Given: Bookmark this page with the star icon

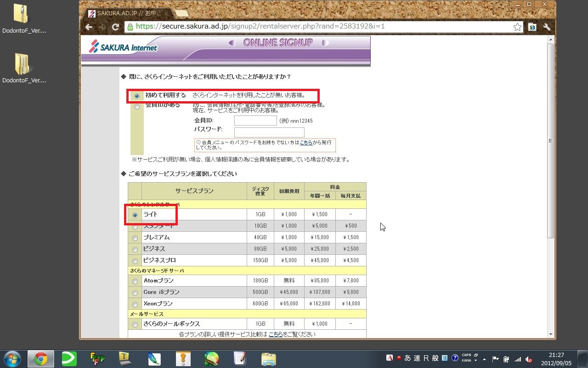Looking at the screenshot, I should click(x=517, y=27).
